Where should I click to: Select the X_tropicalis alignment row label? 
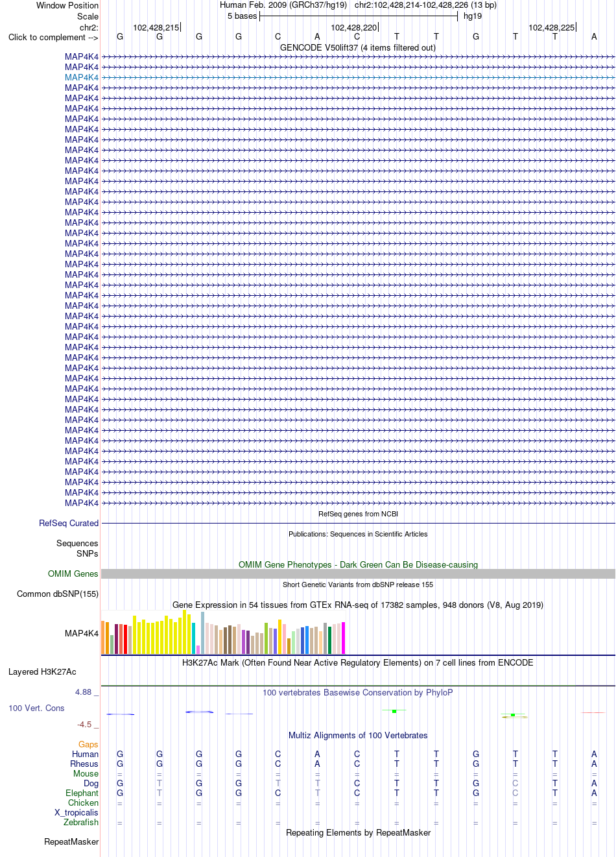(x=77, y=812)
